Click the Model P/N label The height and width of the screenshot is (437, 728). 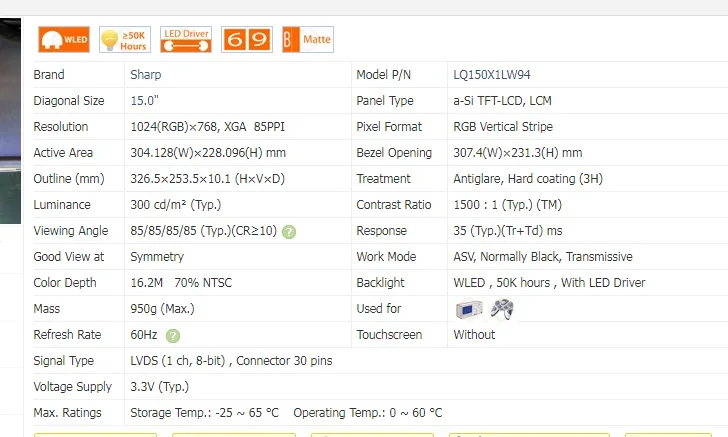tap(384, 75)
